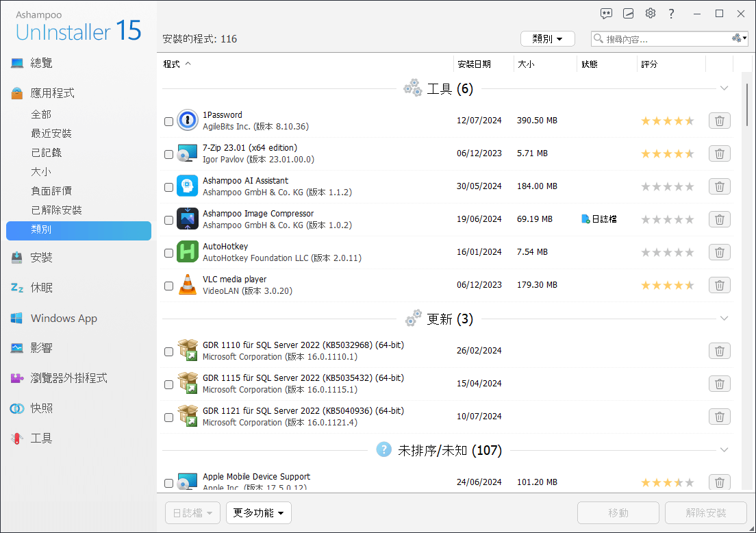Click trash icon for AutoHotkey
Viewport: 756px width, 533px height.
tap(719, 252)
